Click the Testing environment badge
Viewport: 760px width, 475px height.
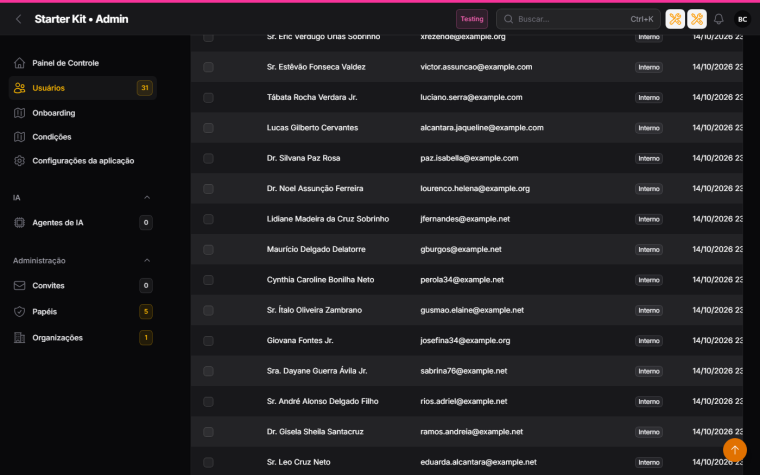tap(472, 19)
